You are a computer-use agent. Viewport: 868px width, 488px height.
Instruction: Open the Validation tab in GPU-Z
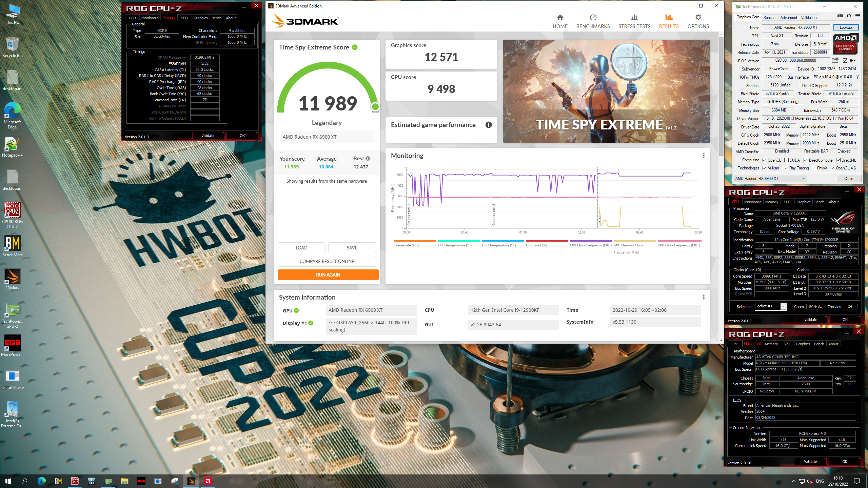[x=809, y=18]
